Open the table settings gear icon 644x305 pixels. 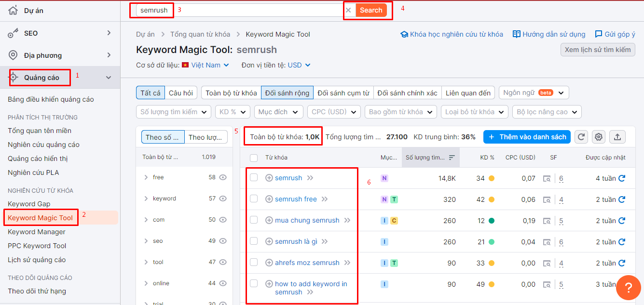(599, 137)
